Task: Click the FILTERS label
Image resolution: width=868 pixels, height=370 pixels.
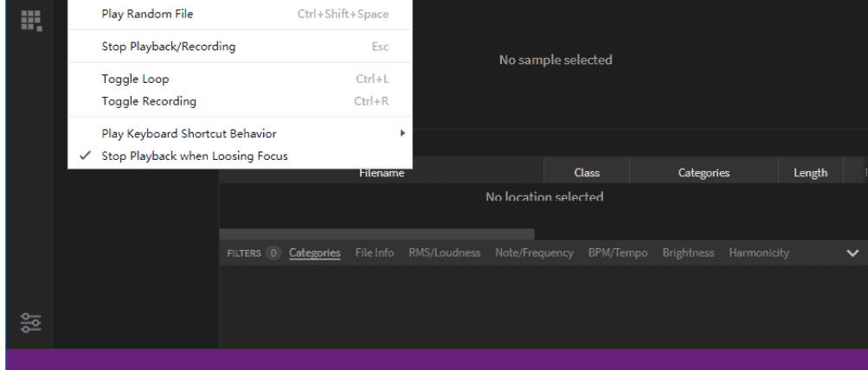Action: (244, 253)
